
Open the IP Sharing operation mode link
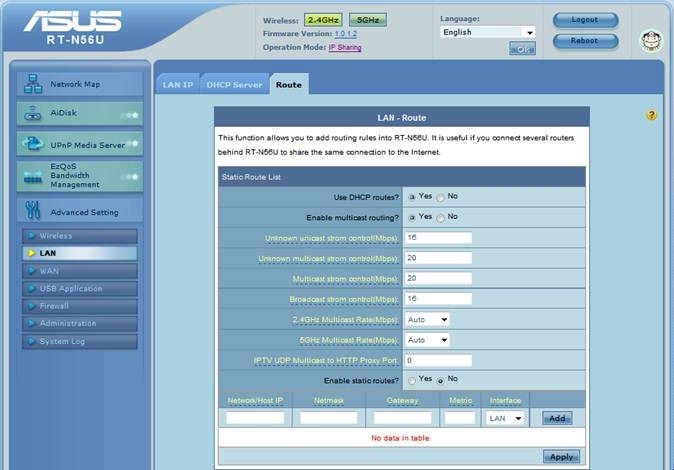click(x=345, y=47)
